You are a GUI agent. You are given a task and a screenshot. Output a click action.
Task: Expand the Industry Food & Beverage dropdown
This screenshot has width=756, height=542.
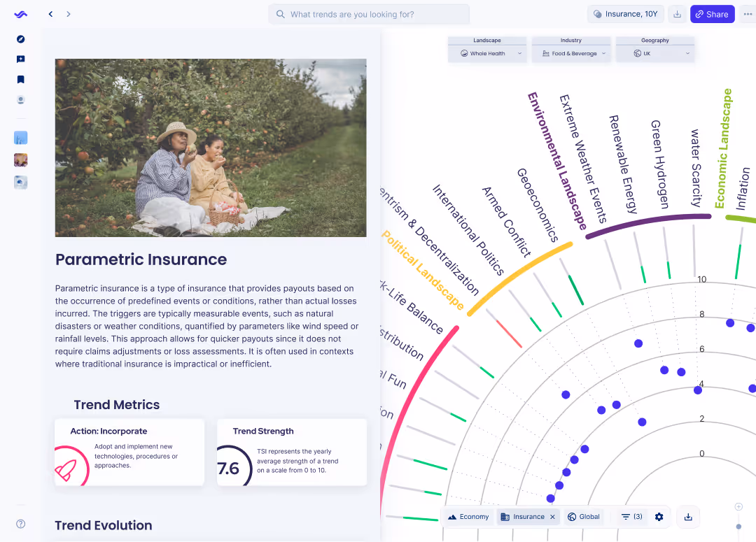[x=571, y=53]
